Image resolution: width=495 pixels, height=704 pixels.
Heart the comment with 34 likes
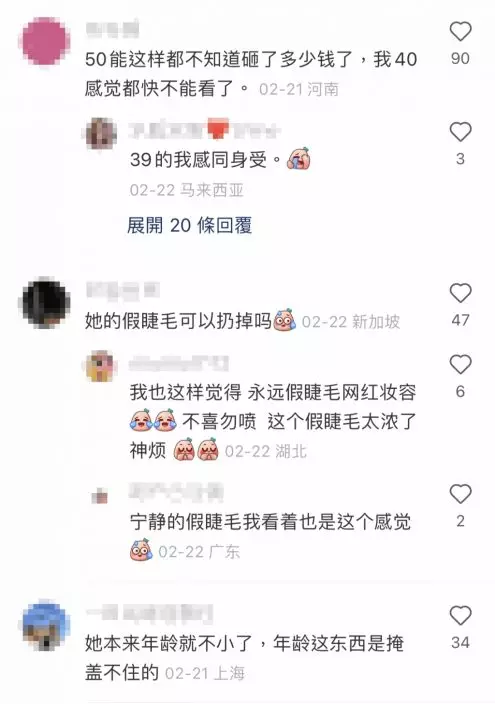coord(460,615)
